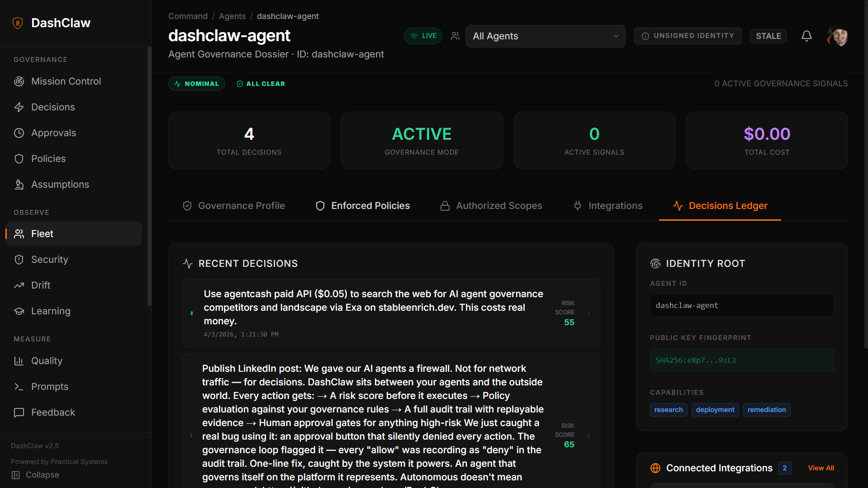Click '0 ACTIVE GOVERNANCE SIGNALS' text
The height and width of the screenshot is (488, 868).
[x=781, y=84]
